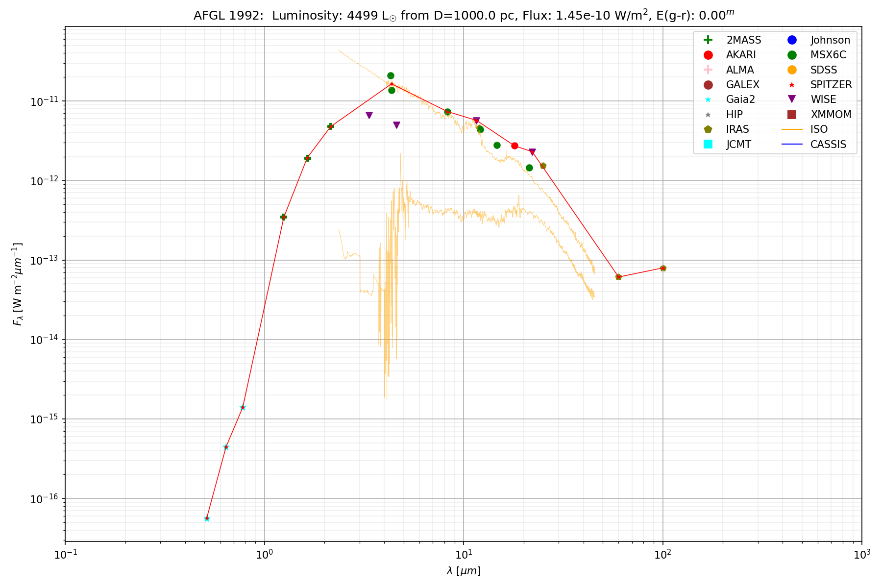Click the ISO orange line legend sample
The image size is (882, 588).
pos(792,129)
